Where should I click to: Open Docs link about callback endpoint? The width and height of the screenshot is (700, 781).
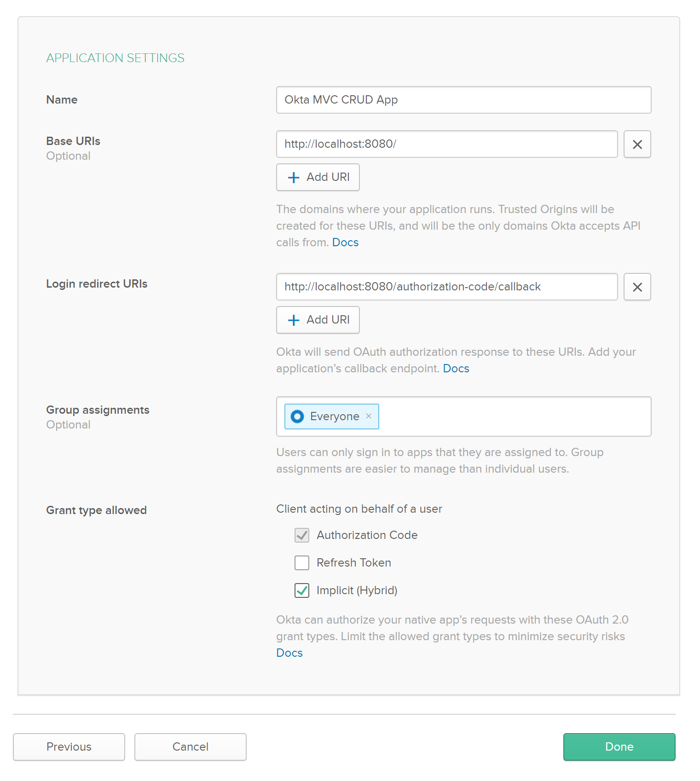click(x=456, y=369)
